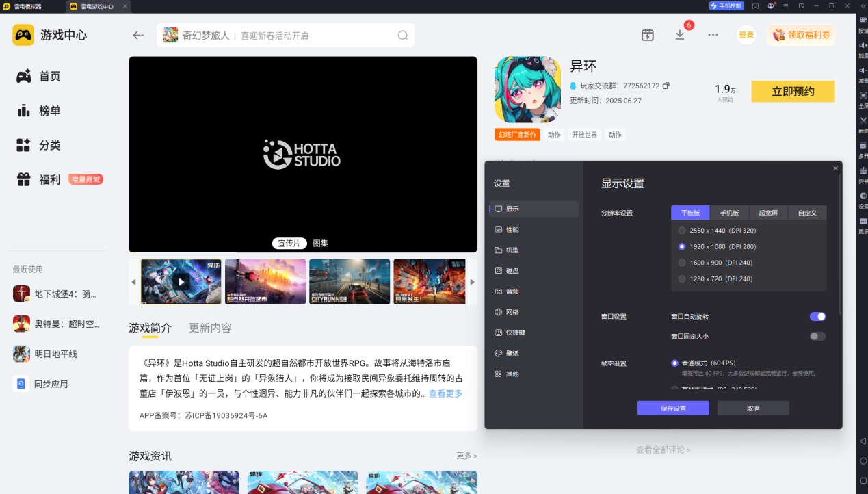Viewport: 868px width, 494px height.
Task: Click the check-in calendar icon
Action: pos(647,34)
